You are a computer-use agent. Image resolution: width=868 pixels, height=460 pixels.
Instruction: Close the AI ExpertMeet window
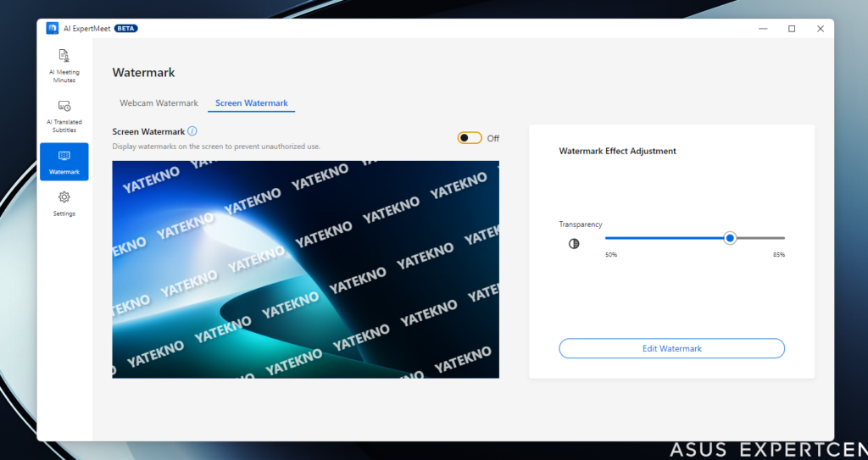pyautogui.click(x=821, y=29)
